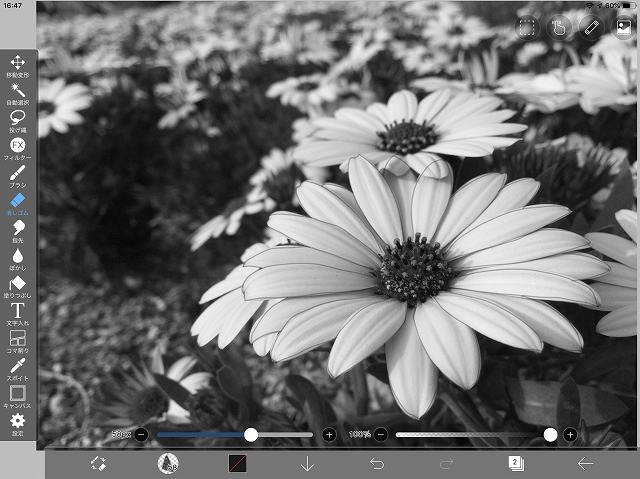This screenshot has width=640, height=479.
Task: Select the Transform (移動変形) tool
Action: [18, 66]
